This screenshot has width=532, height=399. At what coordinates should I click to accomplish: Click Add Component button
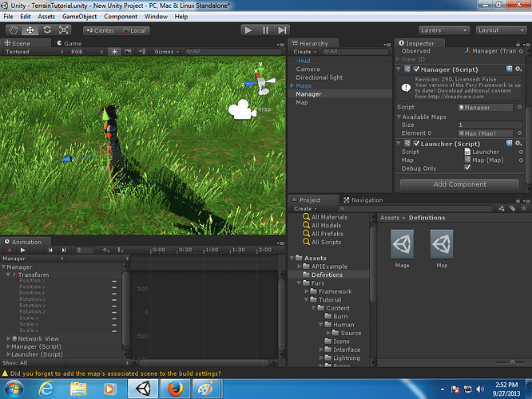pos(459,184)
